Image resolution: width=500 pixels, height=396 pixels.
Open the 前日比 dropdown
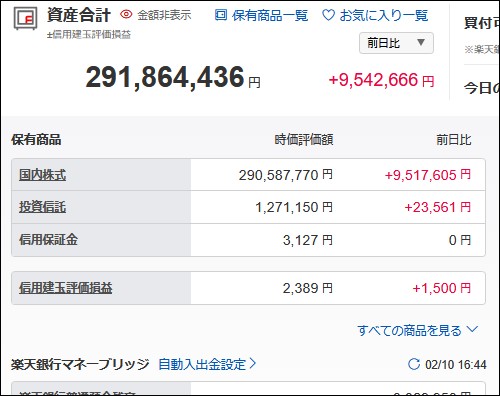click(396, 43)
